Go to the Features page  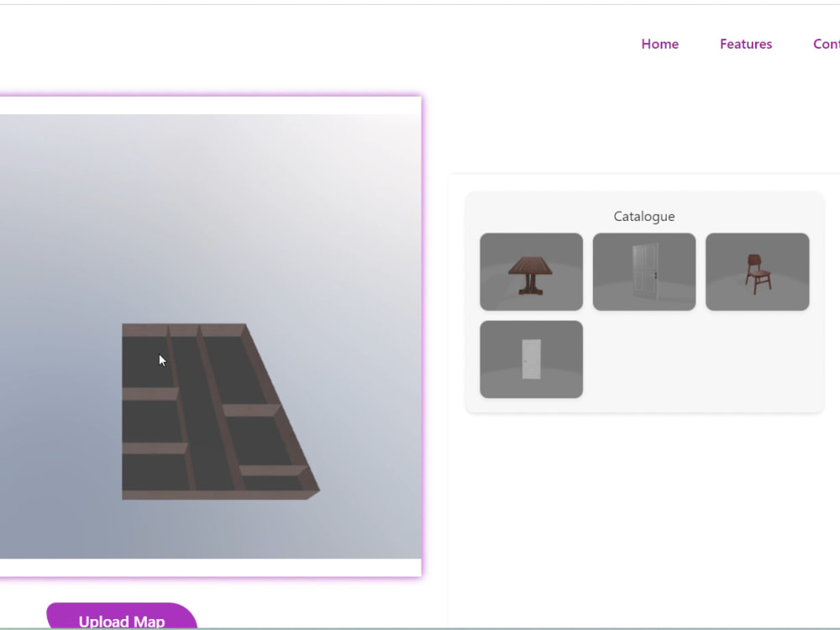click(x=746, y=44)
